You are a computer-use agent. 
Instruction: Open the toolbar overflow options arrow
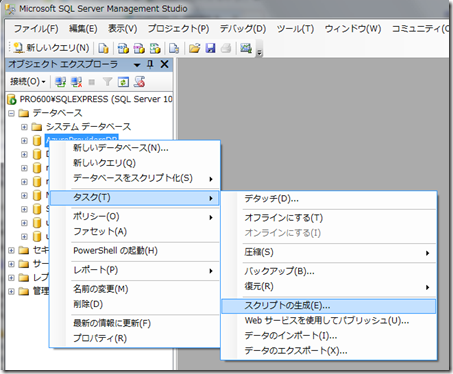click(x=260, y=52)
